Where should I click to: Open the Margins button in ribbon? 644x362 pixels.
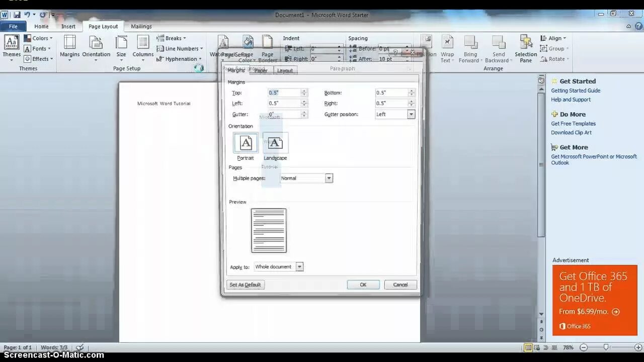(x=69, y=48)
